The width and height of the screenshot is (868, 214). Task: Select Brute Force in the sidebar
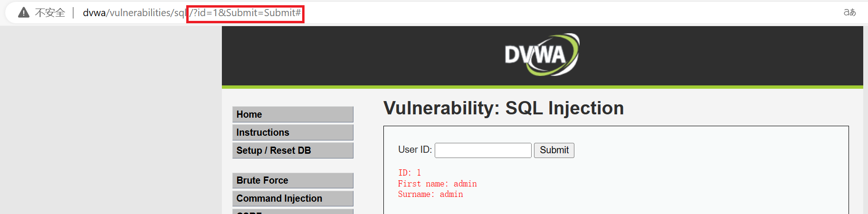(x=292, y=180)
